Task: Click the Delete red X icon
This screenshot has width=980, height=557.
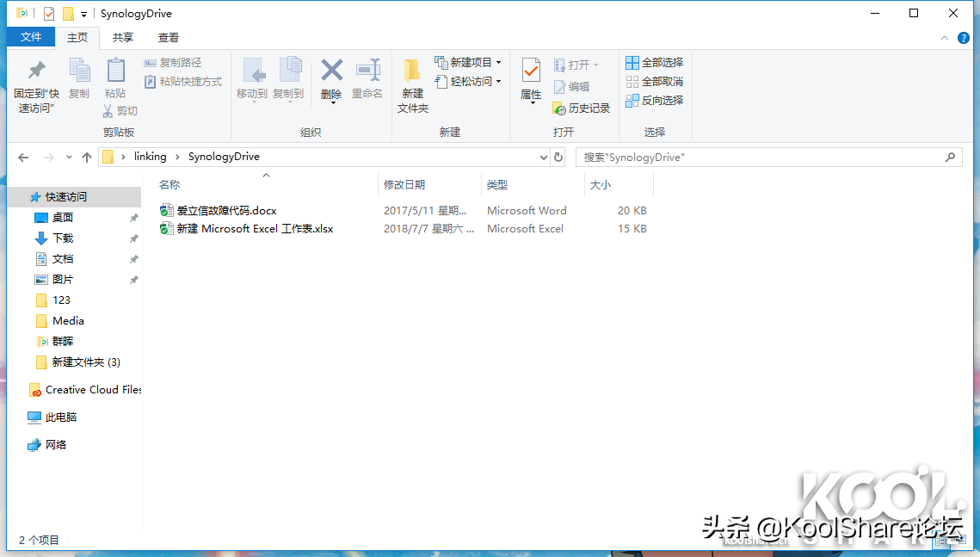Action: 331,71
